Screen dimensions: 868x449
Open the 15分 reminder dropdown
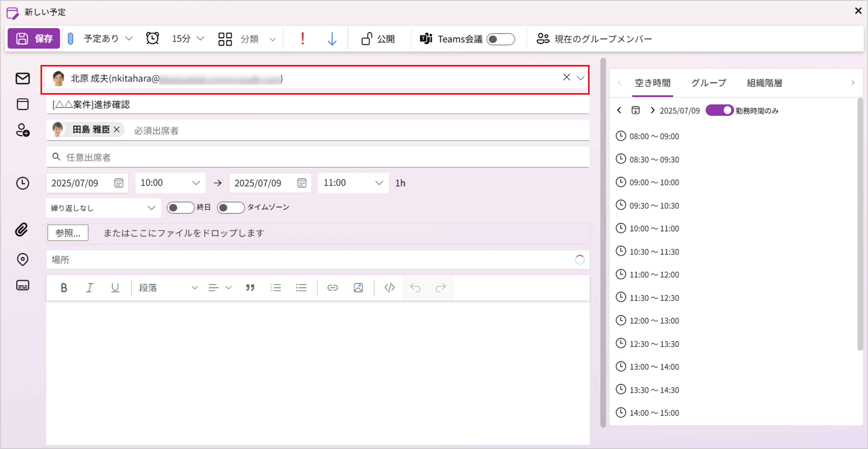(187, 39)
